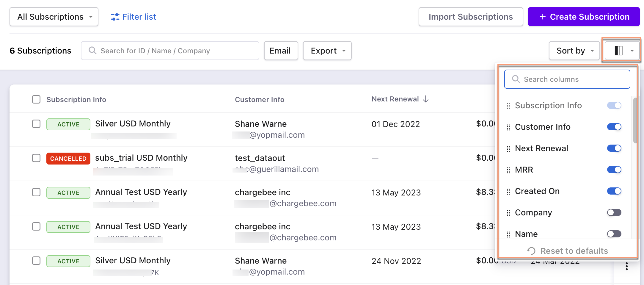The image size is (644, 285).
Task: Disable the Customer Info column toggle
Action: [614, 127]
